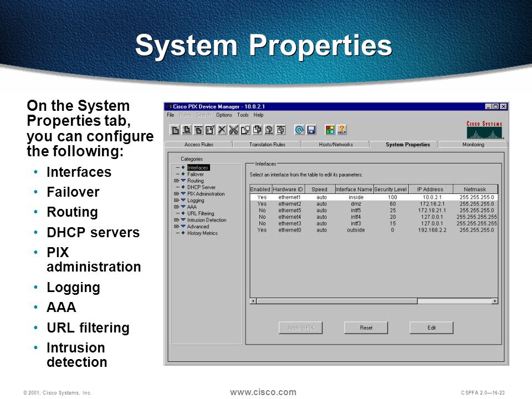Click the colorful four-square grid toolbar icon
Screen dimensions: 532x399
coord(330,130)
